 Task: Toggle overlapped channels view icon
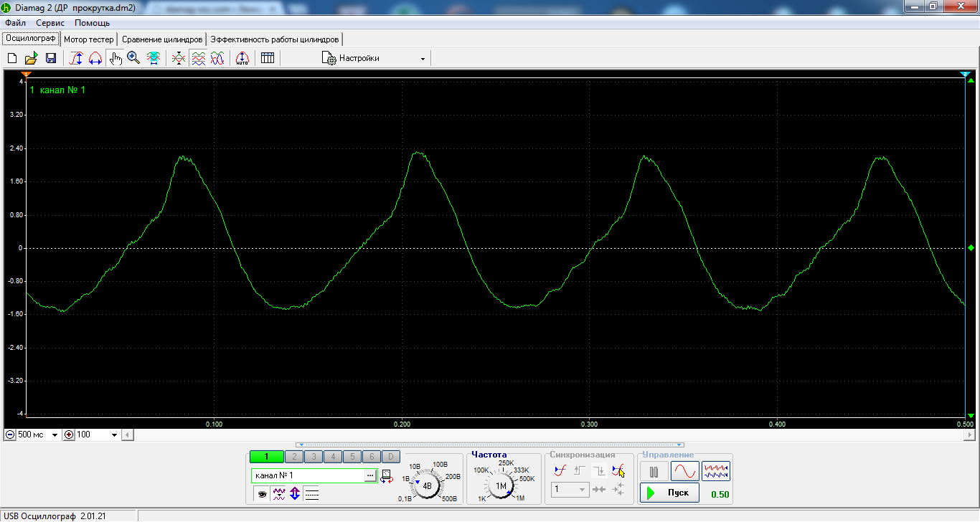pyautogui.click(x=217, y=58)
